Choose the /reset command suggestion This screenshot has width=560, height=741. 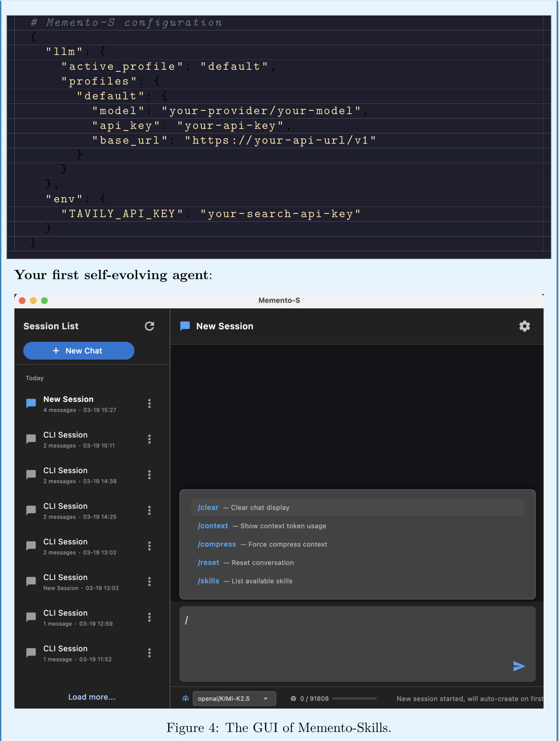[357, 562]
